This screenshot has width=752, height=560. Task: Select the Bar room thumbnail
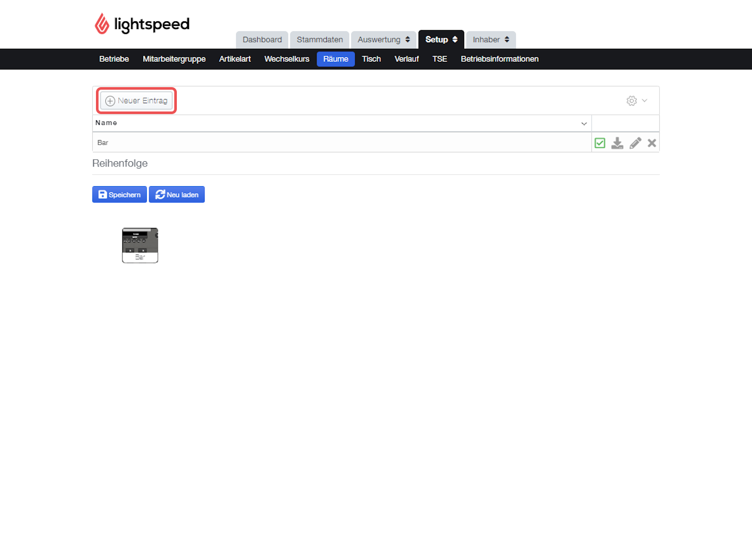coord(140,245)
